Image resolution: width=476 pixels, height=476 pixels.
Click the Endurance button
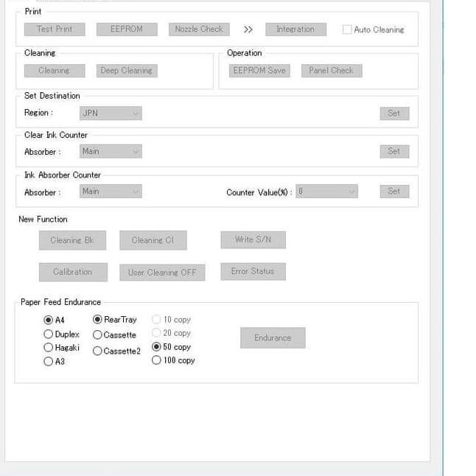pyautogui.click(x=273, y=338)
